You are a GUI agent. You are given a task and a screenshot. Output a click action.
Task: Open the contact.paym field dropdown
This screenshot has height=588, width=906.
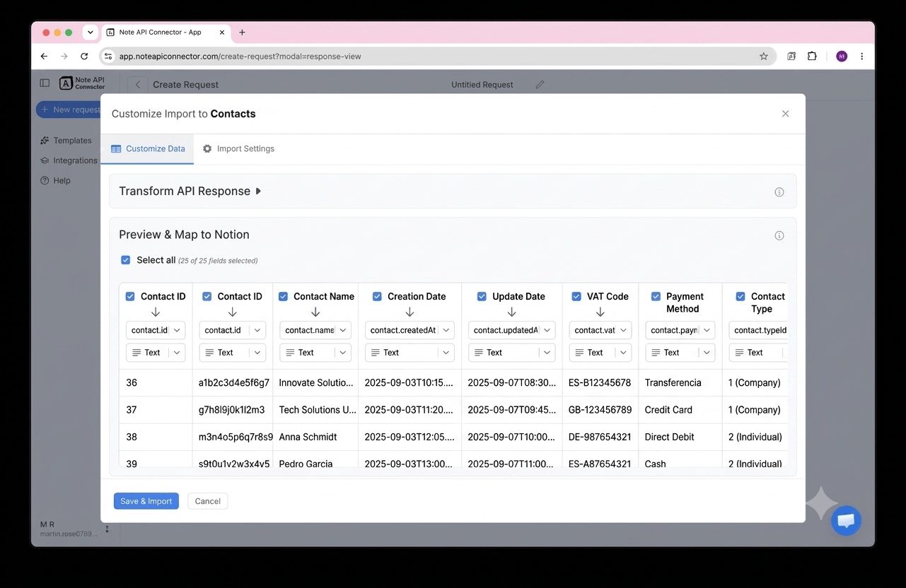pos(680,330)
